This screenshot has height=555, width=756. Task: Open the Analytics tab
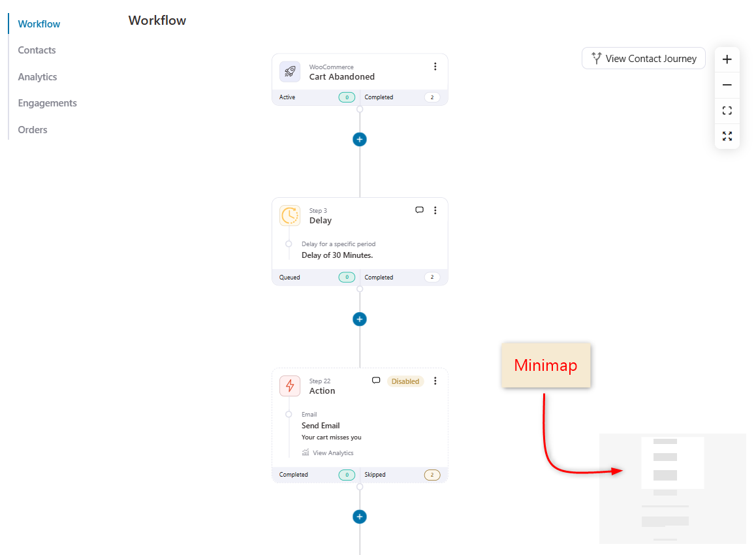(x=37, y=76)
